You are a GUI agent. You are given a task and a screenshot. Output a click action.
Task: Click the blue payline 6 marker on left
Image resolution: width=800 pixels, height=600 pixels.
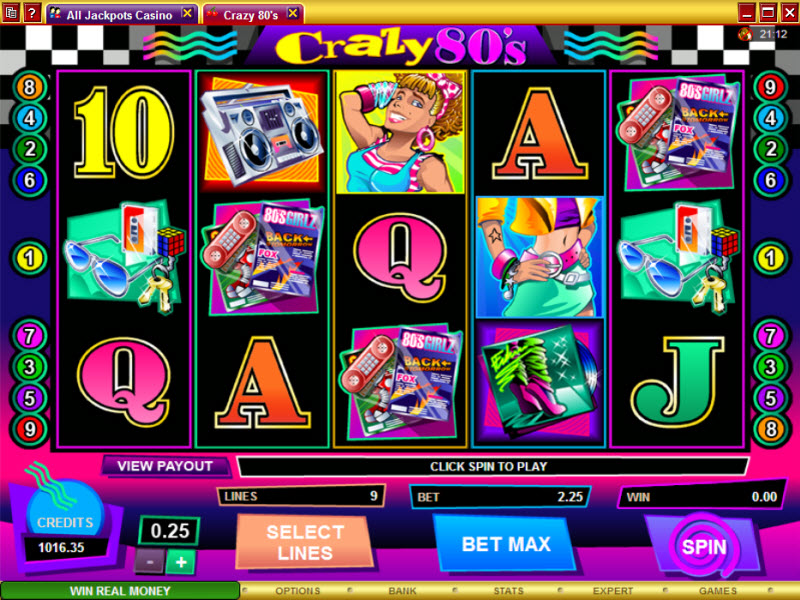[30, 180]
